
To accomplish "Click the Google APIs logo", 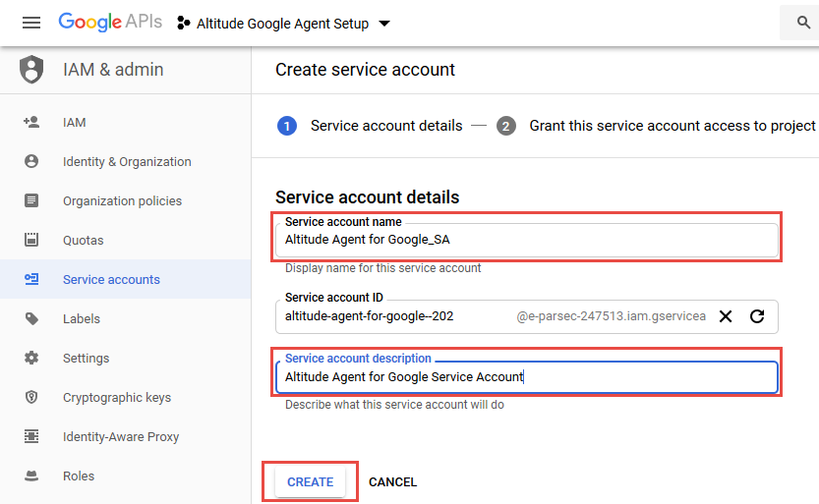I will coord(111,23).
